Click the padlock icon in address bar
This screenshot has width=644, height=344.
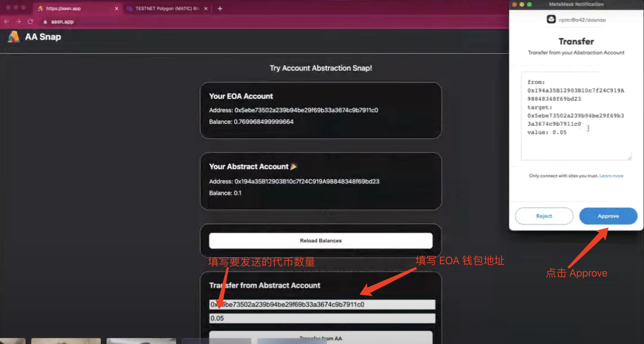tap(45, 22)
